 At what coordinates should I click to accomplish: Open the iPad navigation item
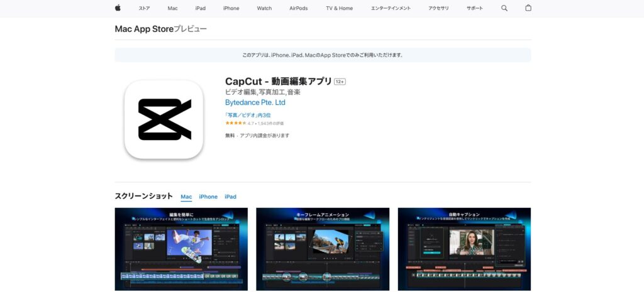(x=201, y=8)
